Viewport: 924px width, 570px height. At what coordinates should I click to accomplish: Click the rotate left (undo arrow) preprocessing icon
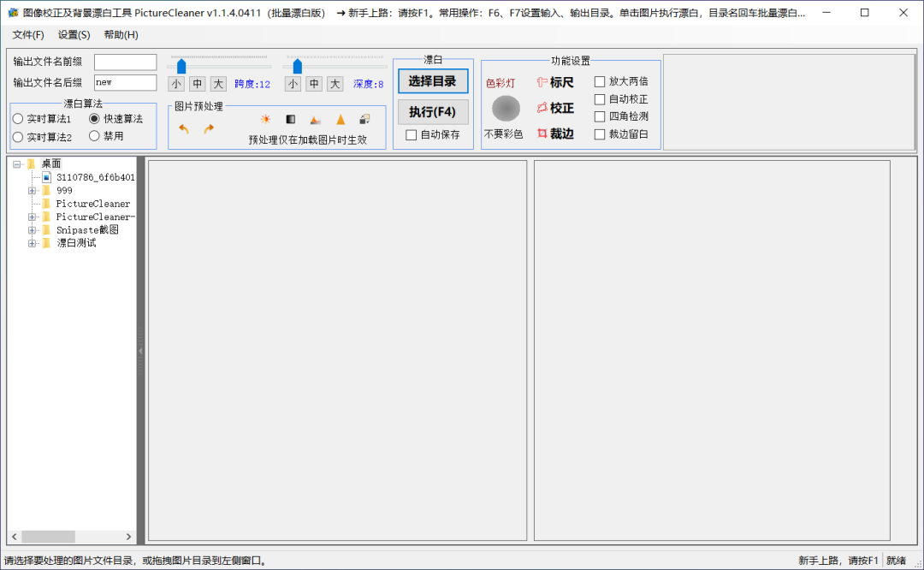pos(184,128)
